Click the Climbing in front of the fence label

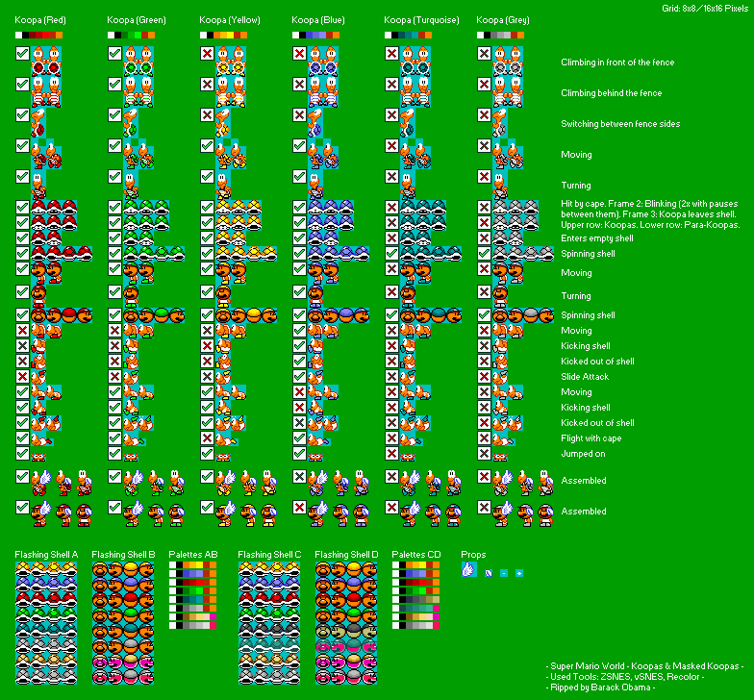[x=617, y=62]
